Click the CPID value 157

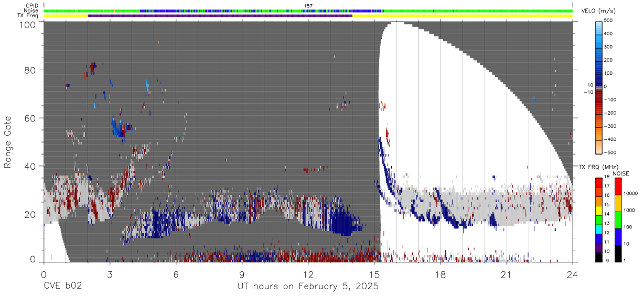coord(308,6)
